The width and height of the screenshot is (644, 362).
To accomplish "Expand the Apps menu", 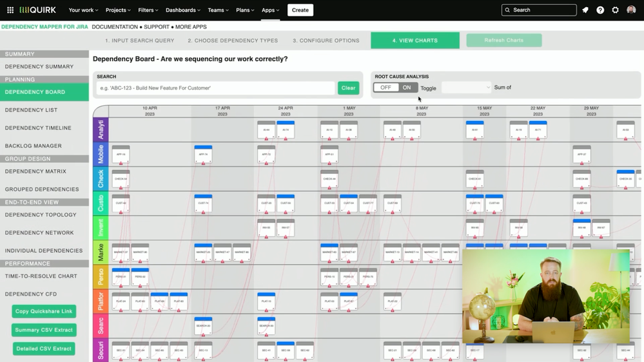I will [270, 10].
